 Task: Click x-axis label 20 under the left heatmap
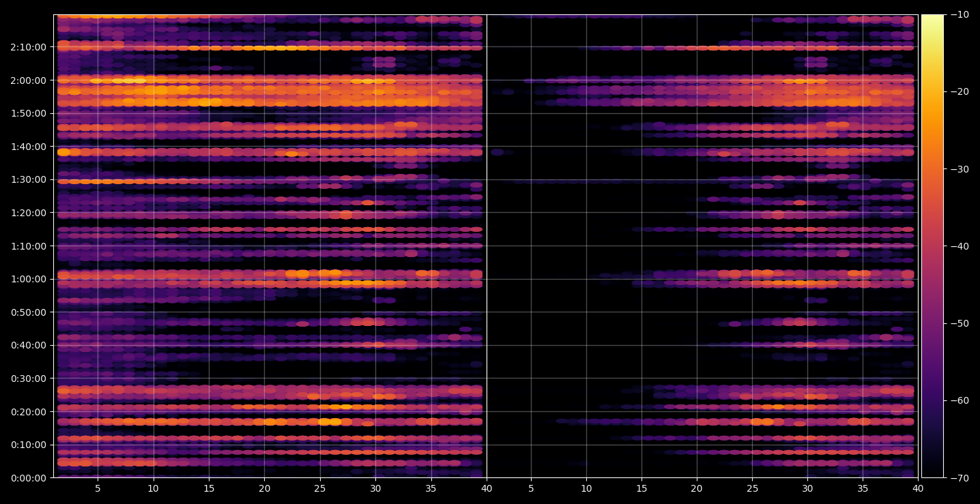264,489
